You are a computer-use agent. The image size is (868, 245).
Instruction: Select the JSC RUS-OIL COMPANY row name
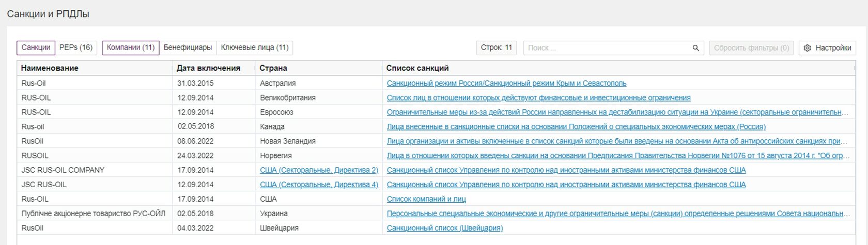pos(63,170)
